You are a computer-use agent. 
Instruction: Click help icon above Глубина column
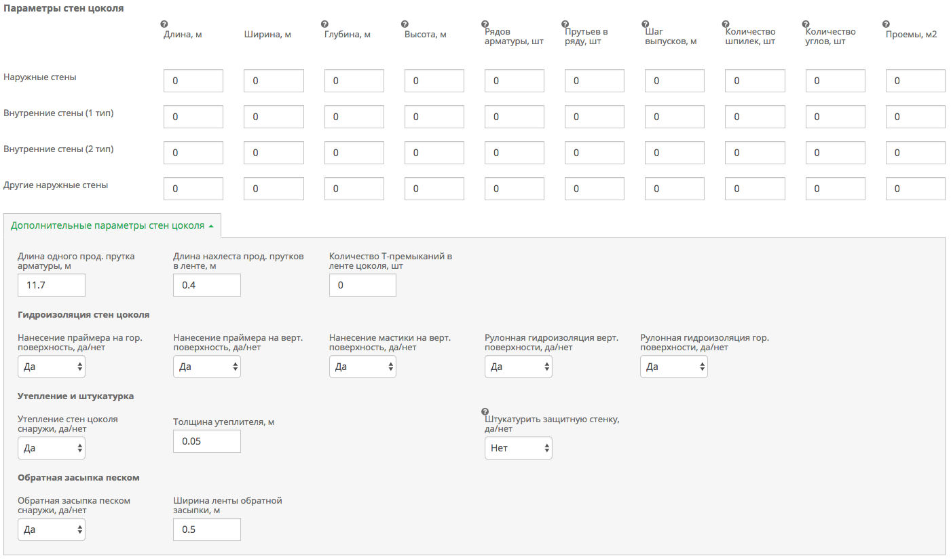click(x=324, y=24)
